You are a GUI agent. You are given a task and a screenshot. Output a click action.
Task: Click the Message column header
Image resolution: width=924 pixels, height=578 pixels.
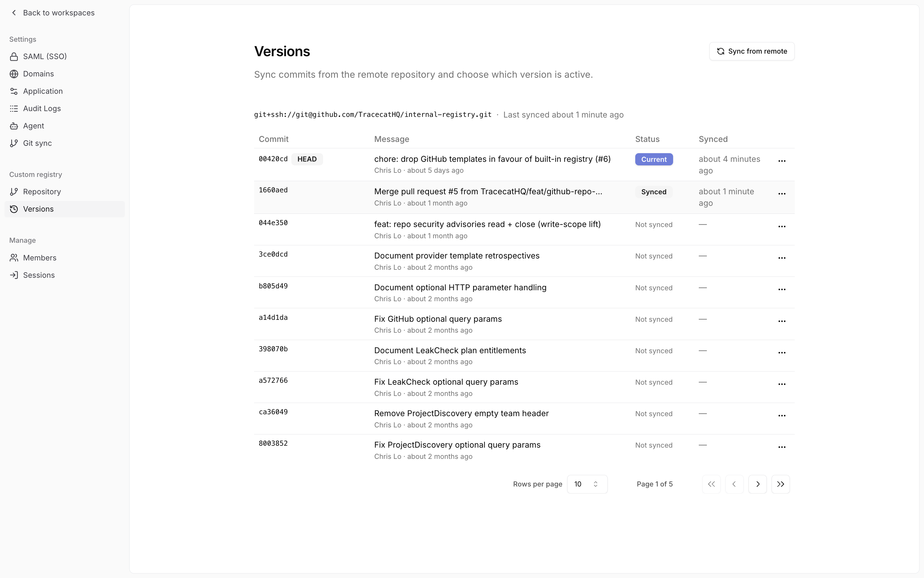click(x=391, y=139)
